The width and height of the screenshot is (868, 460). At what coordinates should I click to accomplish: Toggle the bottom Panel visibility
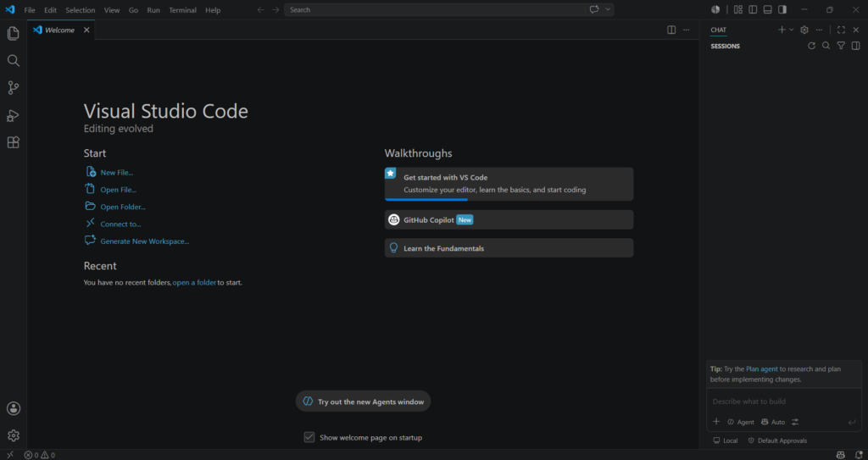click(767, 9)
